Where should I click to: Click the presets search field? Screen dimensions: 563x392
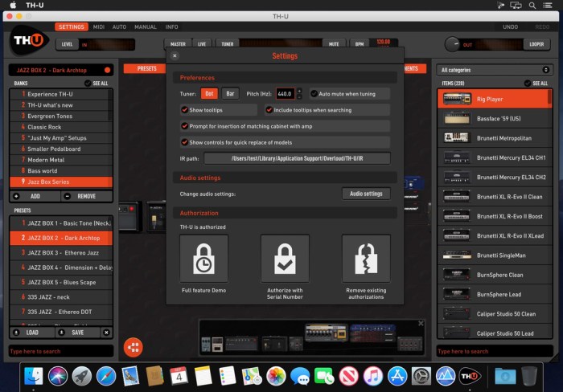tap(60, 351)
